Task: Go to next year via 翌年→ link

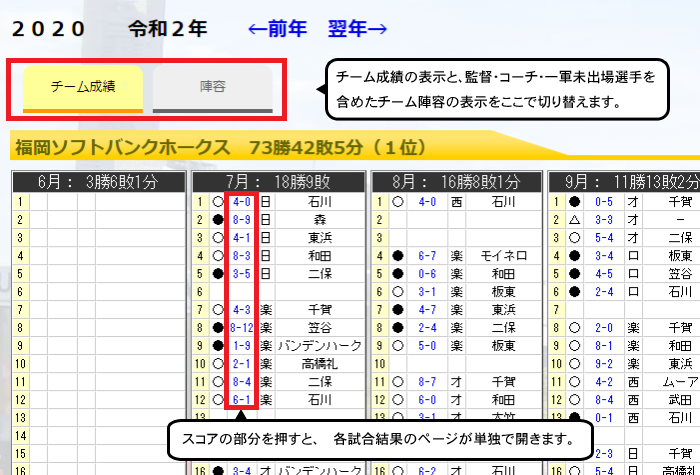Action: 357,29
